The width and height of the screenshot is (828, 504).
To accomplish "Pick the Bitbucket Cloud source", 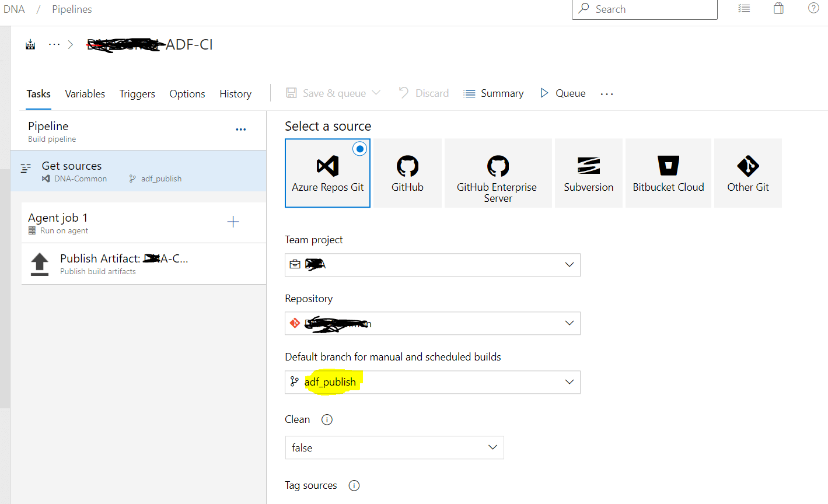I will (x=668, y=173).
